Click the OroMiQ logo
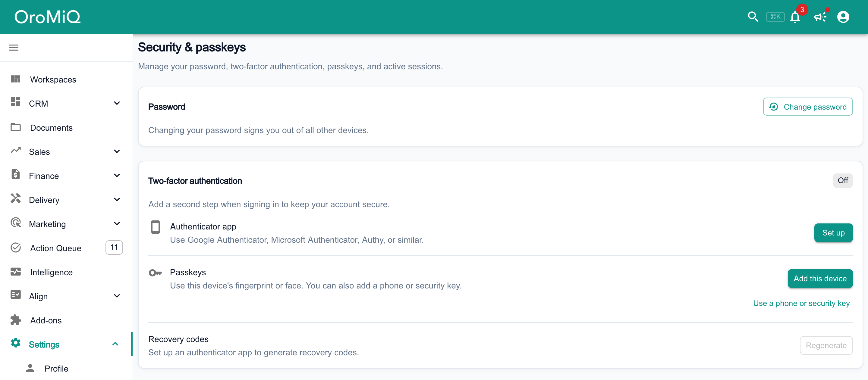This screenshot has width=868, height=380. (x=48, y=17)
